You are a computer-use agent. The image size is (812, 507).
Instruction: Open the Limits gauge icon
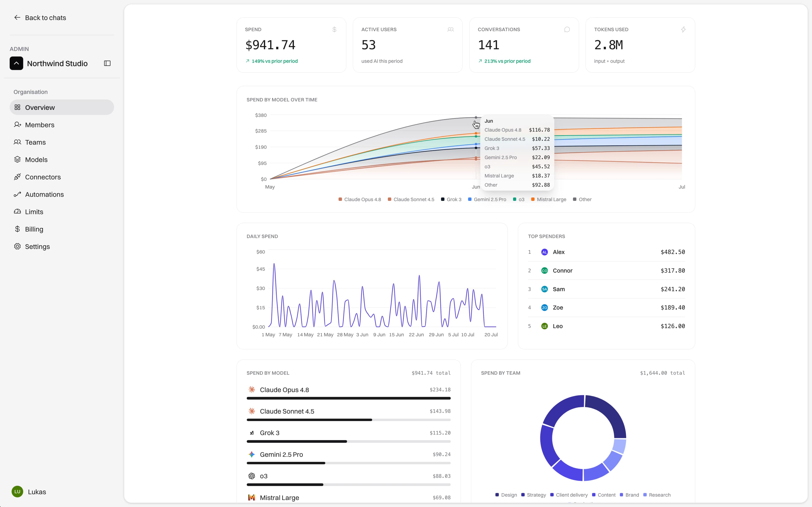18,212
